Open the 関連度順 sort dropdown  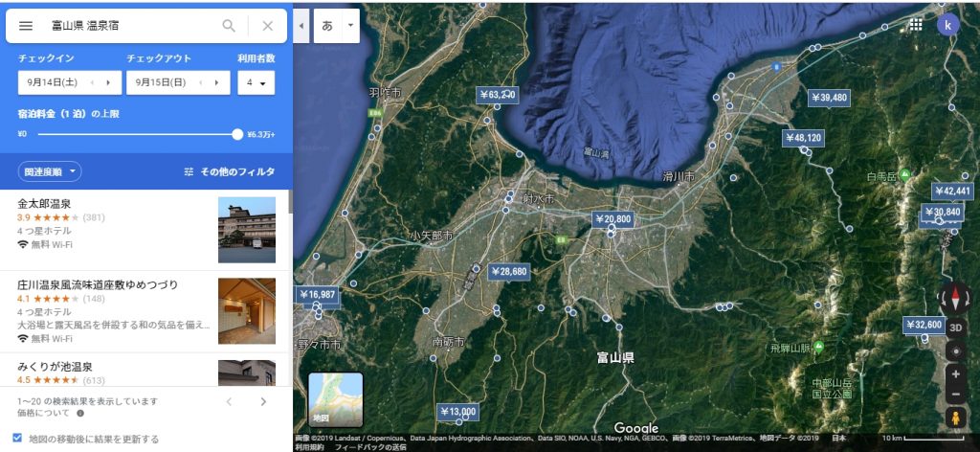tap(50, 171)
